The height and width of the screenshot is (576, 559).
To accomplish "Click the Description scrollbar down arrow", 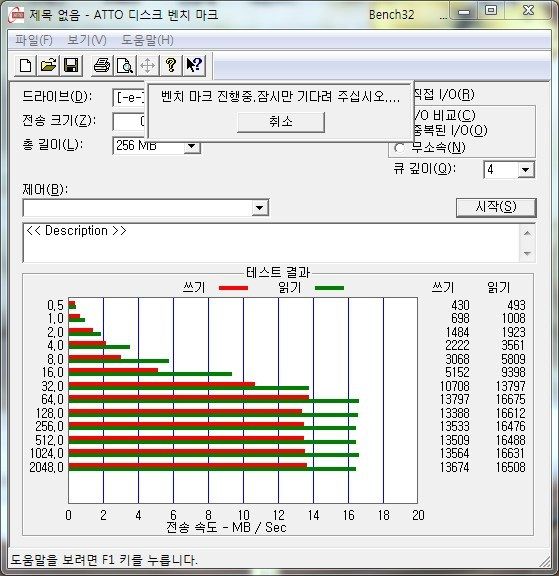I will tap(527, 253).
